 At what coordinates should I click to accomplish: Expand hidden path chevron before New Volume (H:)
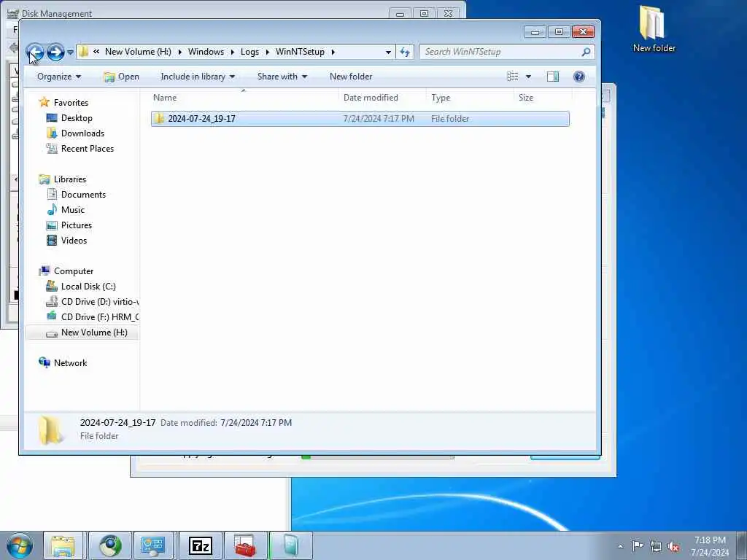(x=96, y=52)
